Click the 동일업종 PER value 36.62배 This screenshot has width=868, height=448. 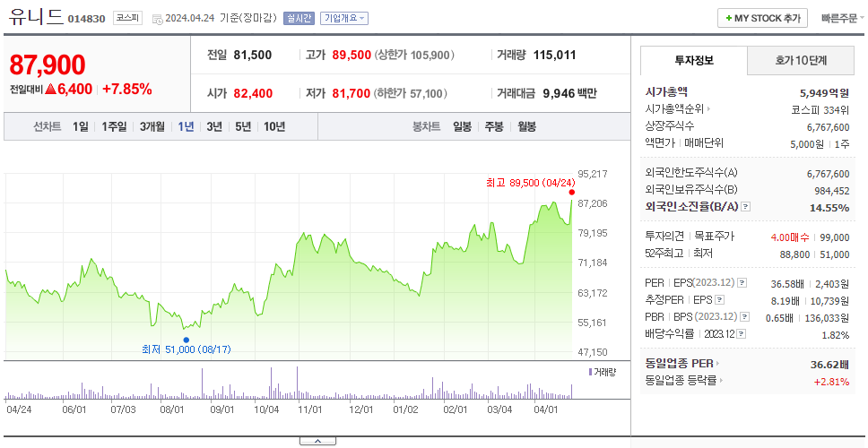coord(829,364)
